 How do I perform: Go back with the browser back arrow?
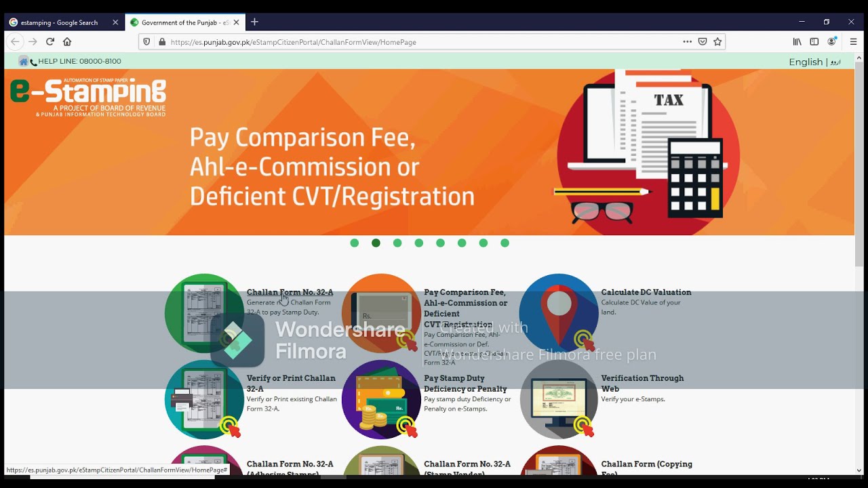point(15,41)
